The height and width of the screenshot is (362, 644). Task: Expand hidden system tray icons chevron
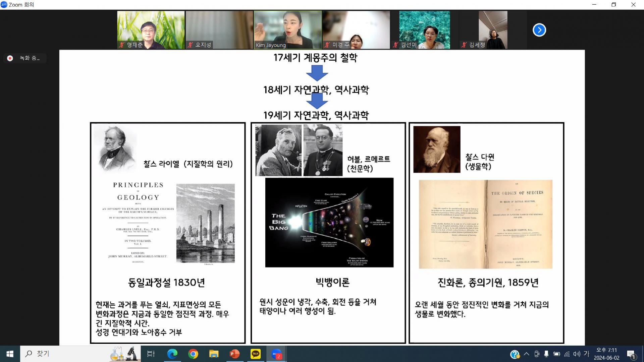click(x=526, y=354)
